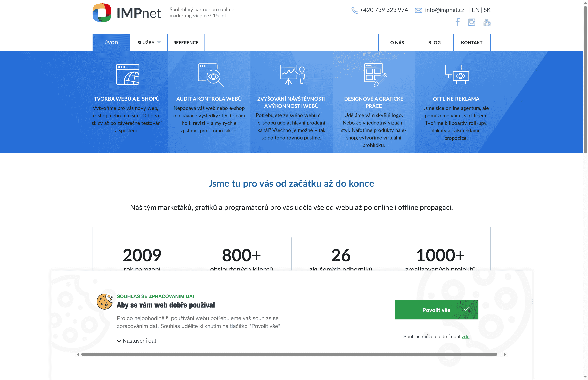Decline consent via the zde link
This screenshot has height=380, width=588.
tap(465, 337)
